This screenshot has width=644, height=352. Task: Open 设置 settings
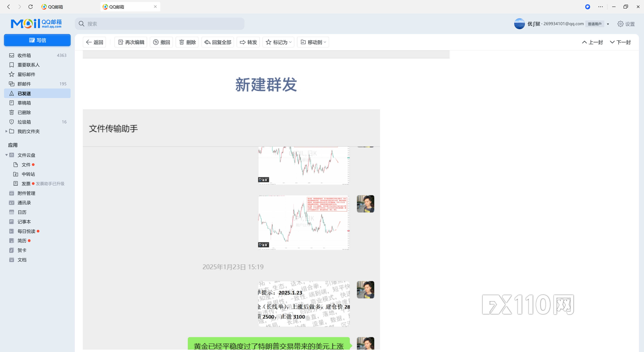pyautogui.click(x=626, y=24)
